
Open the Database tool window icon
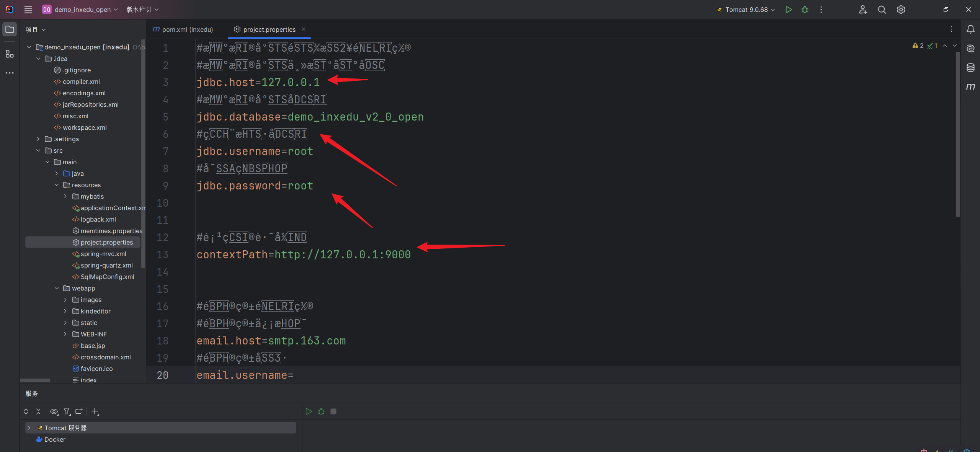coord(970,68)
